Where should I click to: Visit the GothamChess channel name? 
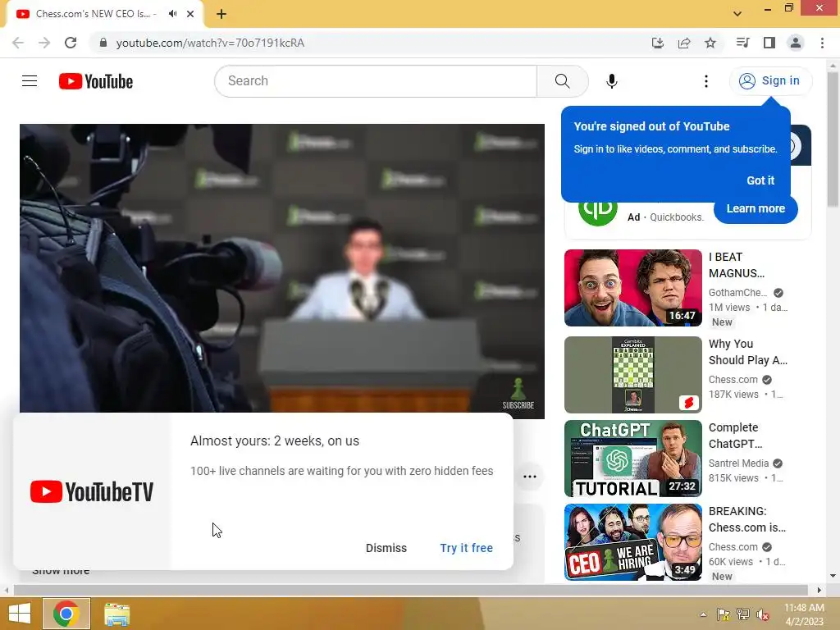(x=737, y=293)
